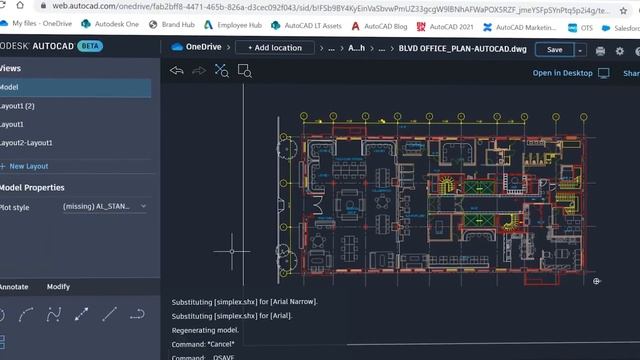Click the OneDrive cloud icon
The image size is (640, 360).
177,47
